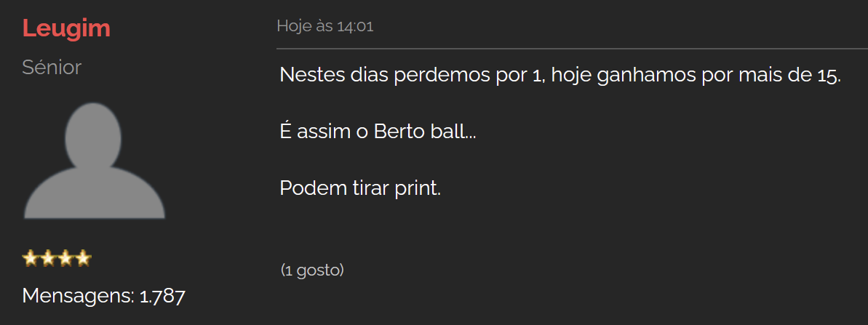Click the gray default avatar silhouette

pyautogui.click(x=93, y=161)
